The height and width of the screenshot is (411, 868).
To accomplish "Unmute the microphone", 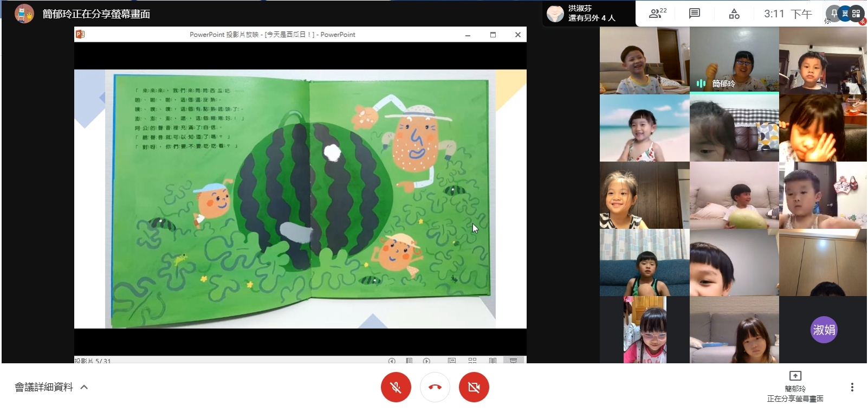I will coord(396,387).
